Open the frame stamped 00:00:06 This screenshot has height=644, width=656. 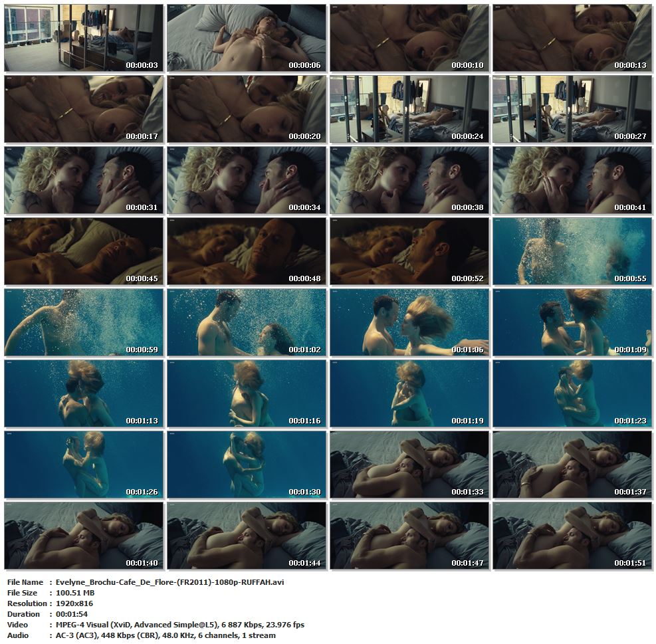[247, 38]
